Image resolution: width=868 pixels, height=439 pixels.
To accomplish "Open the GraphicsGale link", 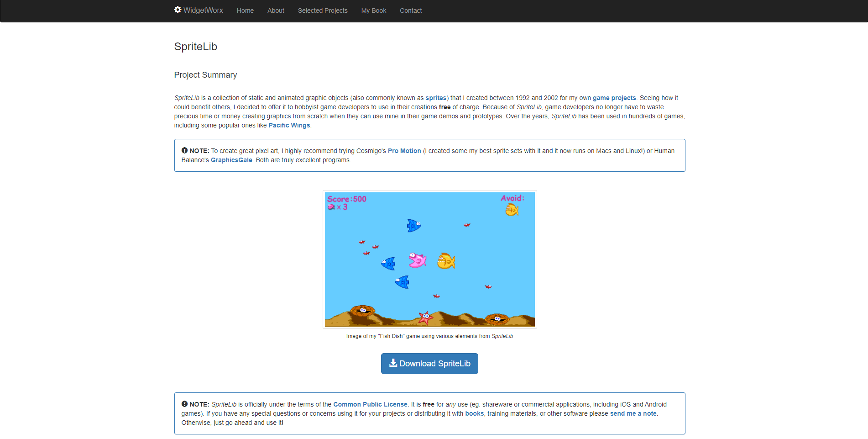I will click(231, 160).
